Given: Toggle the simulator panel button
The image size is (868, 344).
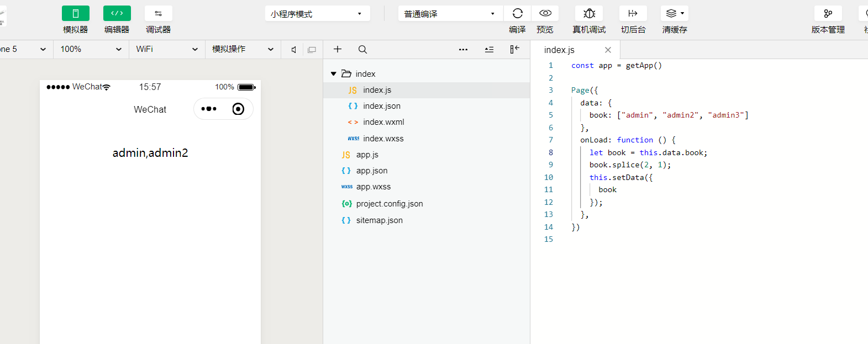Looking at the screenshot, I should (x=76, y=13).
